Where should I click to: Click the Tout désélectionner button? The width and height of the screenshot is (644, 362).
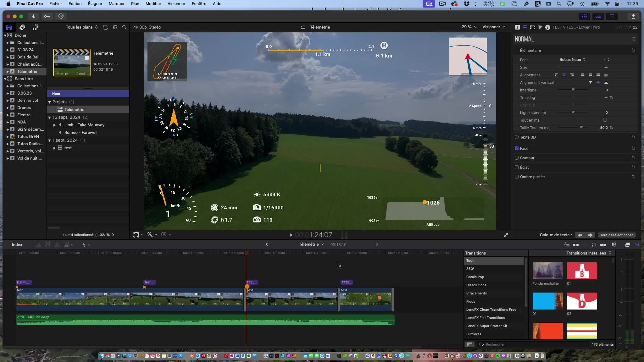point(616,235)
